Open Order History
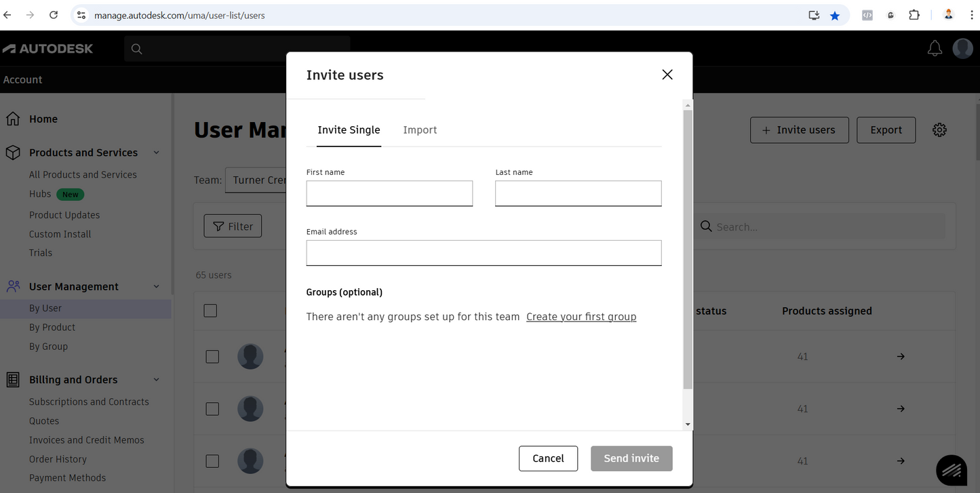980x493 pixels. (58, 459)
